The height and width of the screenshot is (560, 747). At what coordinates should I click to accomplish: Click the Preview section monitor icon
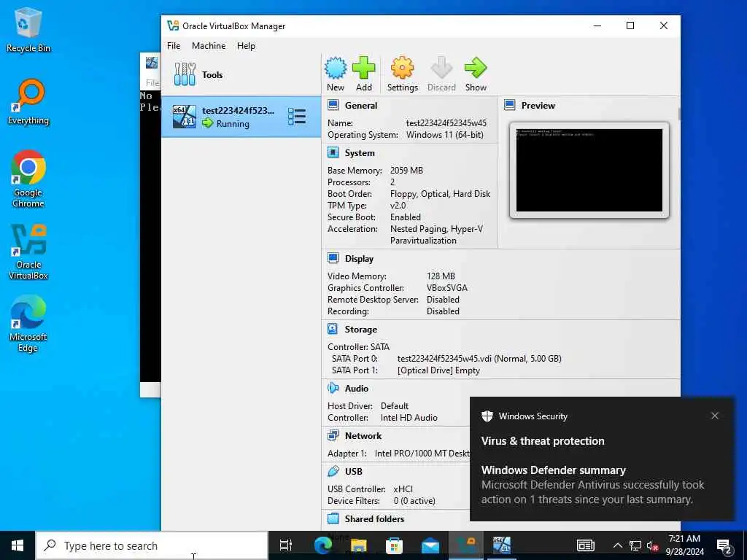click(509, 105)
